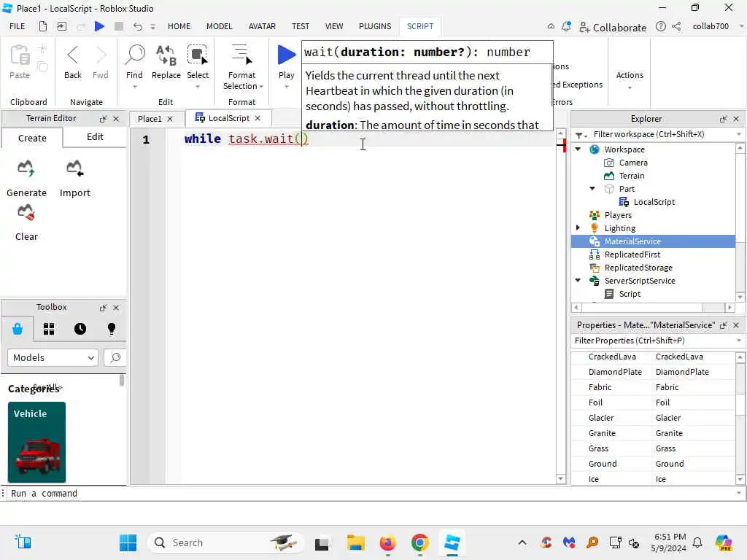Switch to Terrain Editor Edit tab
The height and width of the screenshot is (560, 747).
95,136
